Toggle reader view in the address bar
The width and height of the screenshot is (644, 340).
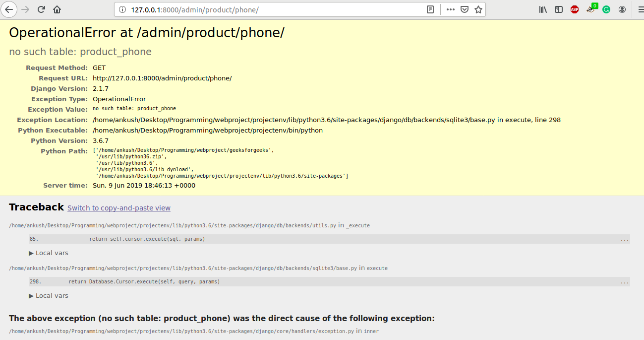[x=430, y=9]
